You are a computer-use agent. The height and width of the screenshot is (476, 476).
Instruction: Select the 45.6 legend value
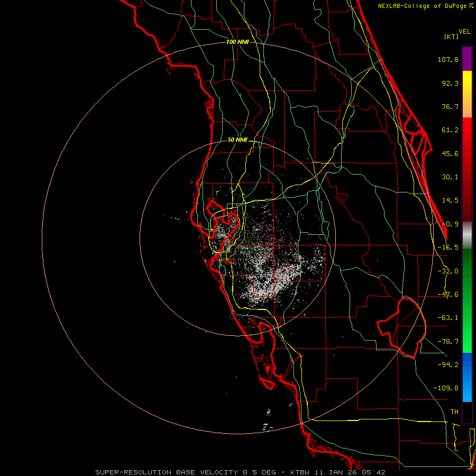point(450,153)
